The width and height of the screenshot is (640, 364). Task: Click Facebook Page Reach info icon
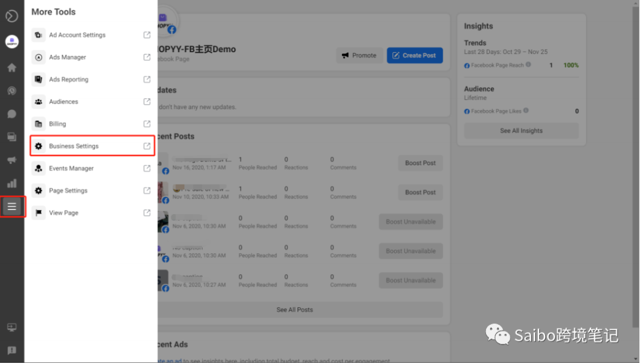click(x=528, y=65)
